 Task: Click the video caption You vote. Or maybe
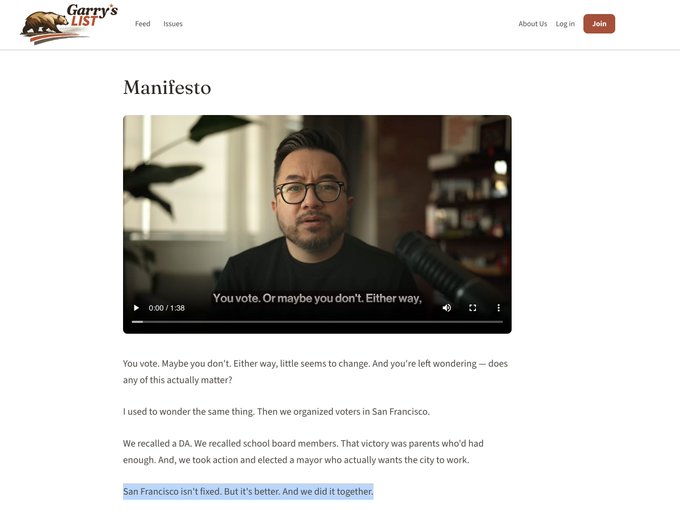pyautogui.click(x=317, y=298)
